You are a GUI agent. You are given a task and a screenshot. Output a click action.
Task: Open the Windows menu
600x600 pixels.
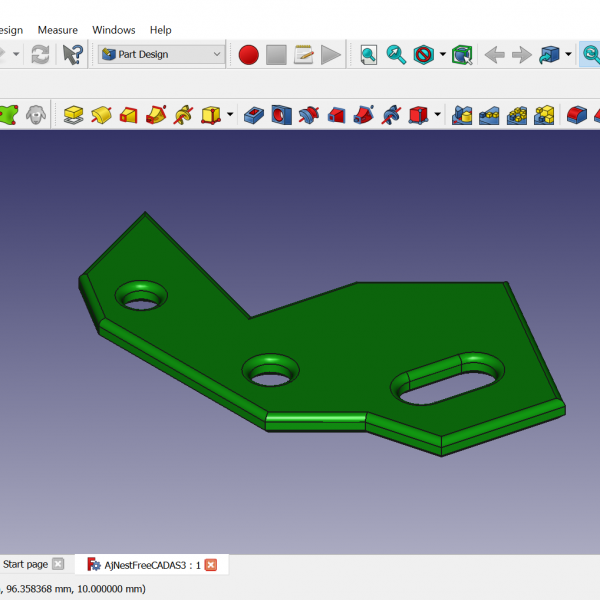click(x=114, y=30)
